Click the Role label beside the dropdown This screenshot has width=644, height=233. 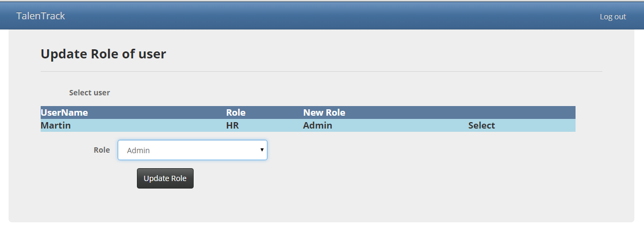[102, 150]
